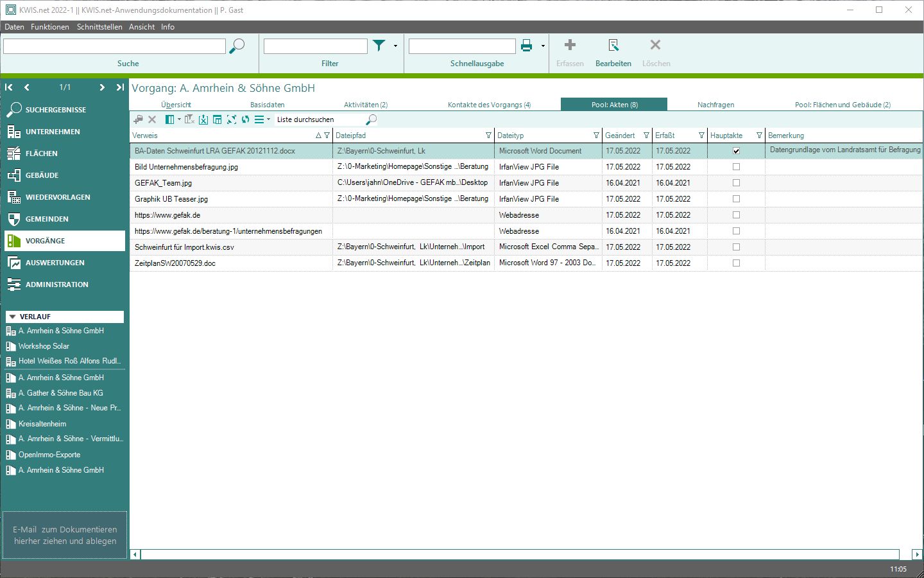This screenshot has width=924, height=578.
Task: Check Hauptakte for Bild Unternehmensbefragung.jpg
Action: (x=736, y=167)
